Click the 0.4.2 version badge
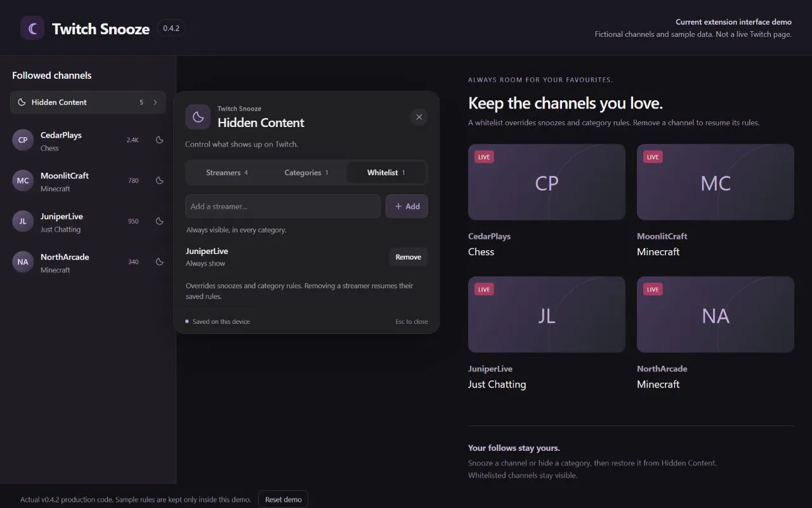Viewport: 812px width, 508px height. click(x=171, y=28)
